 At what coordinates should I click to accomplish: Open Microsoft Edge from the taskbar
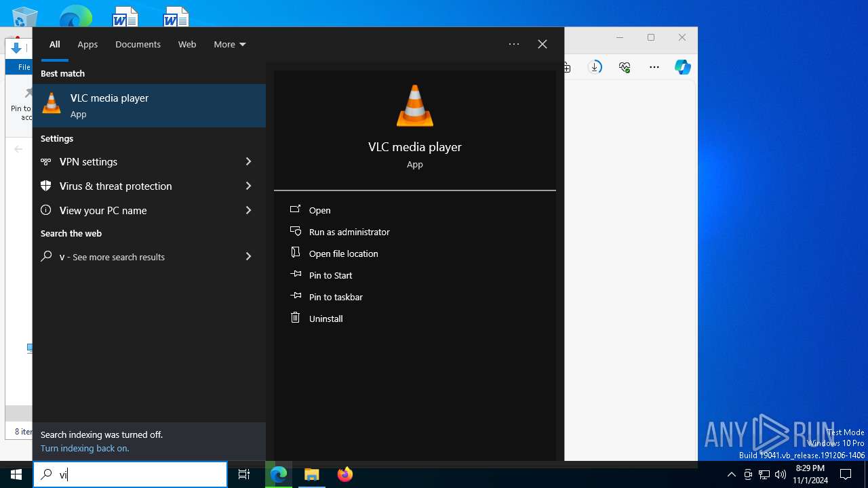[x=279, y=474]
